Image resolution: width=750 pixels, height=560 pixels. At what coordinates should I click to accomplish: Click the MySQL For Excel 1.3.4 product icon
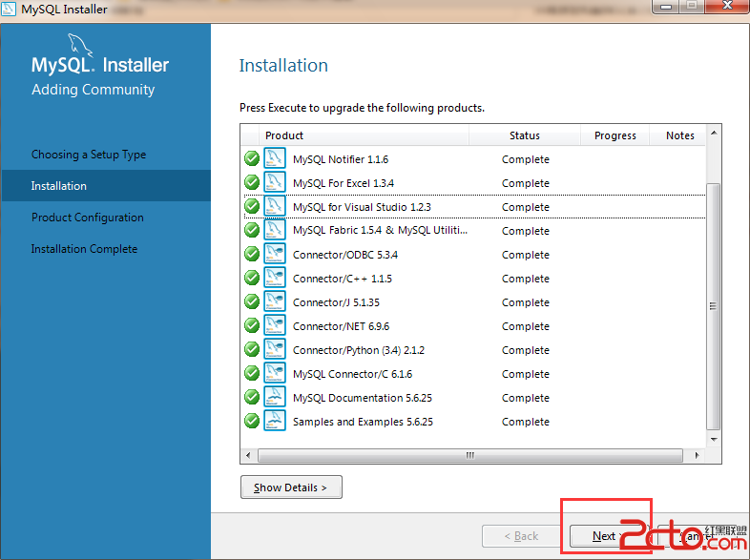click(x=275, y=181)
